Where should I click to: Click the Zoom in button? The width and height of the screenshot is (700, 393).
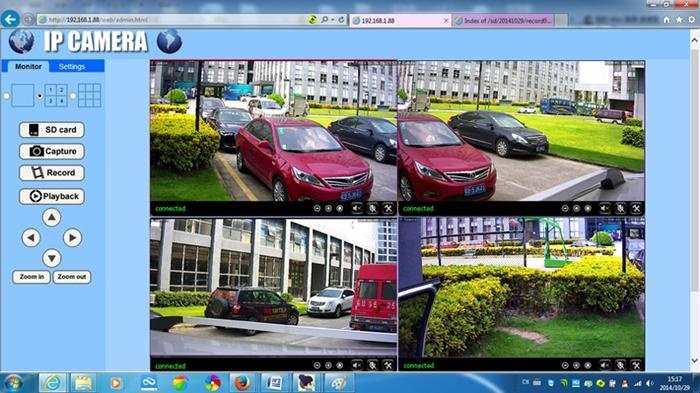pos(31,277)
